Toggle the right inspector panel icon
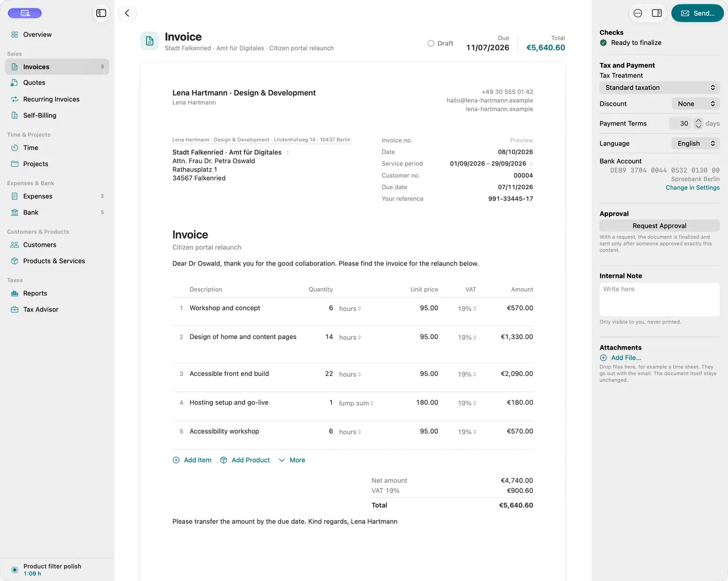Screen dimensions: 728x581 coord(657,13)
